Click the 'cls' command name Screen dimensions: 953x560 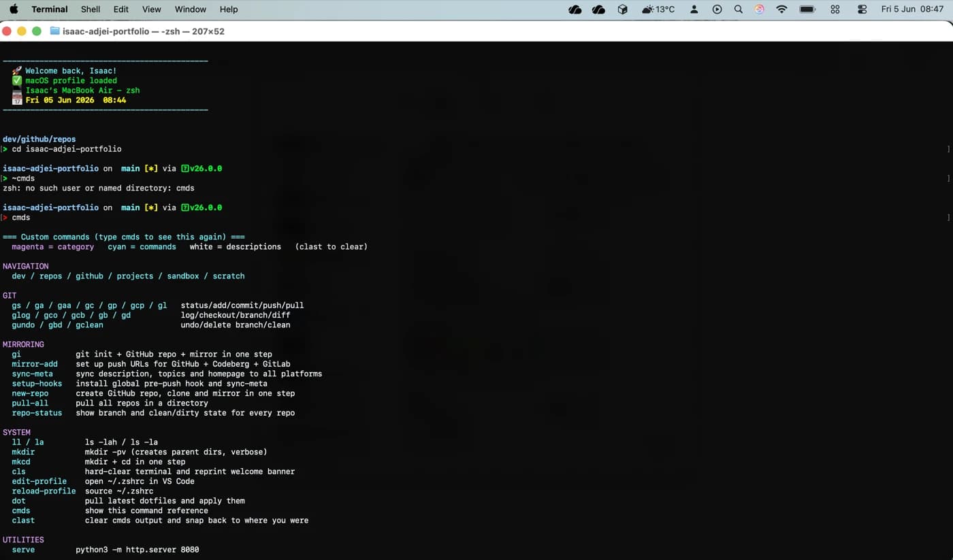click(18, 472)
